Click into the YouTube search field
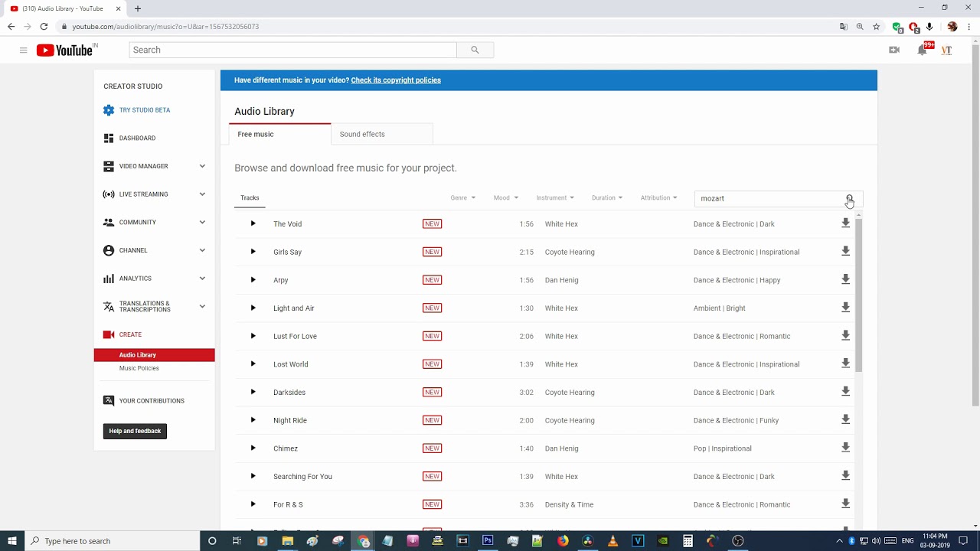 [x=293, y=50]
